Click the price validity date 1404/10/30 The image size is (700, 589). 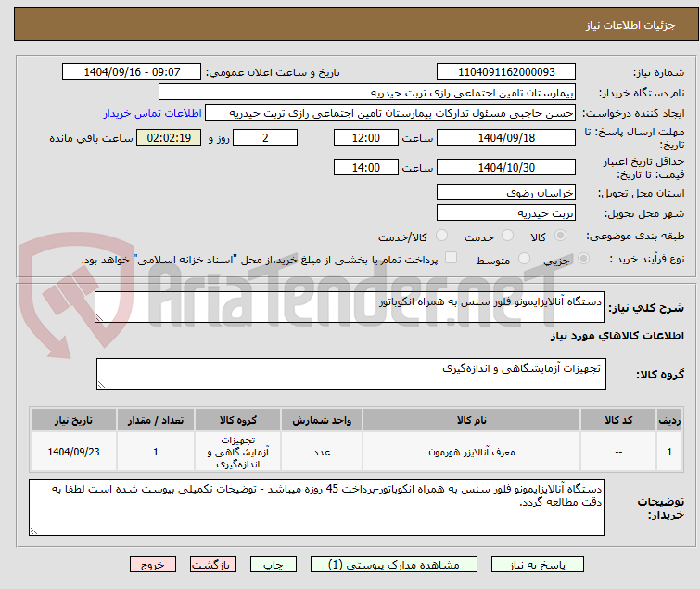point(506,168)
